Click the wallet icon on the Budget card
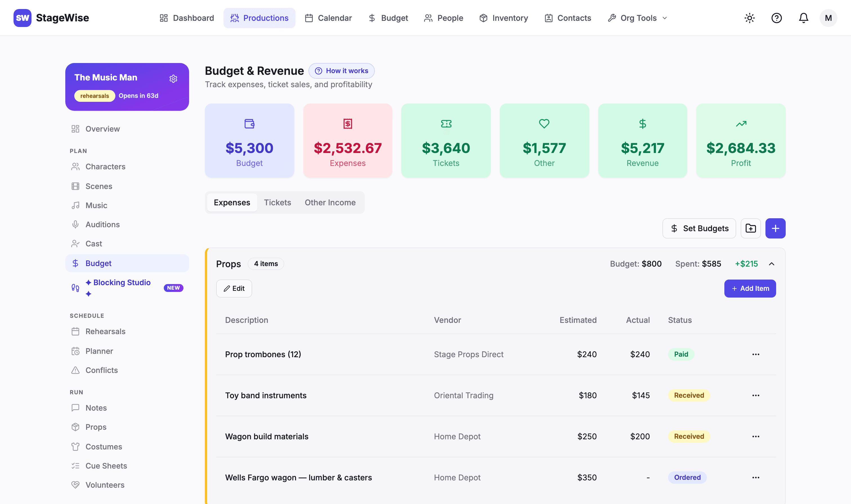This screenshot has width=851, height=504. click(x=249, y=124)
